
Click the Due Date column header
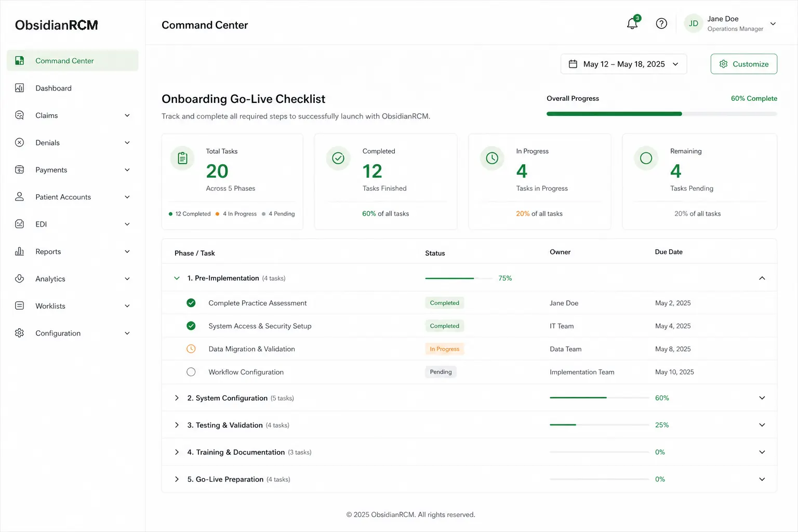tap(669, 252)
